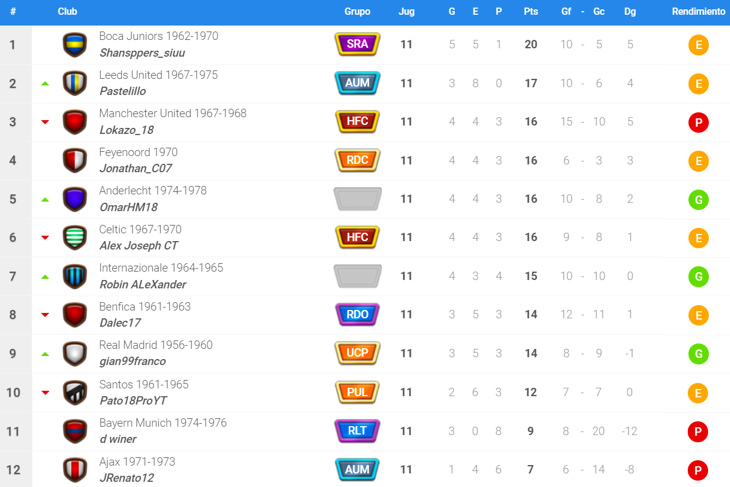Click the Leeds United club crest
Image resolution: width=730 pixels, height=487 pixels.
tap(74, 83)
